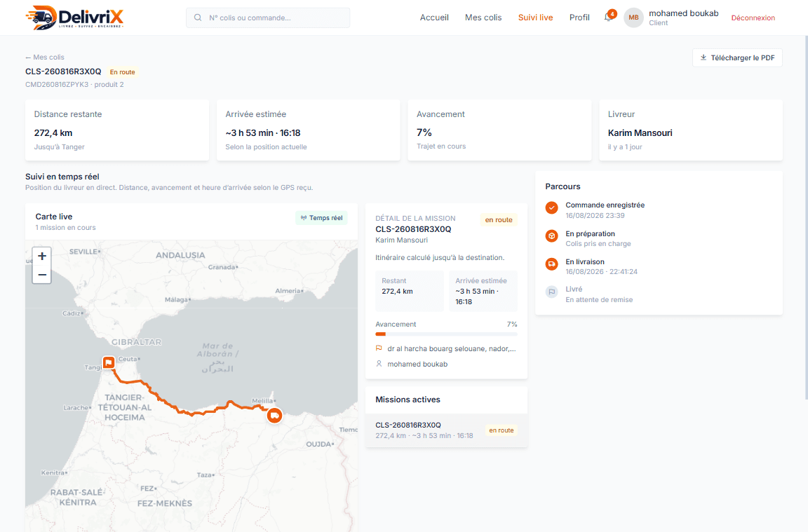Click Commande enregistrée date 16/08/2026 23:39
Viewport: 808px width, 532px height.
[595, 215]
